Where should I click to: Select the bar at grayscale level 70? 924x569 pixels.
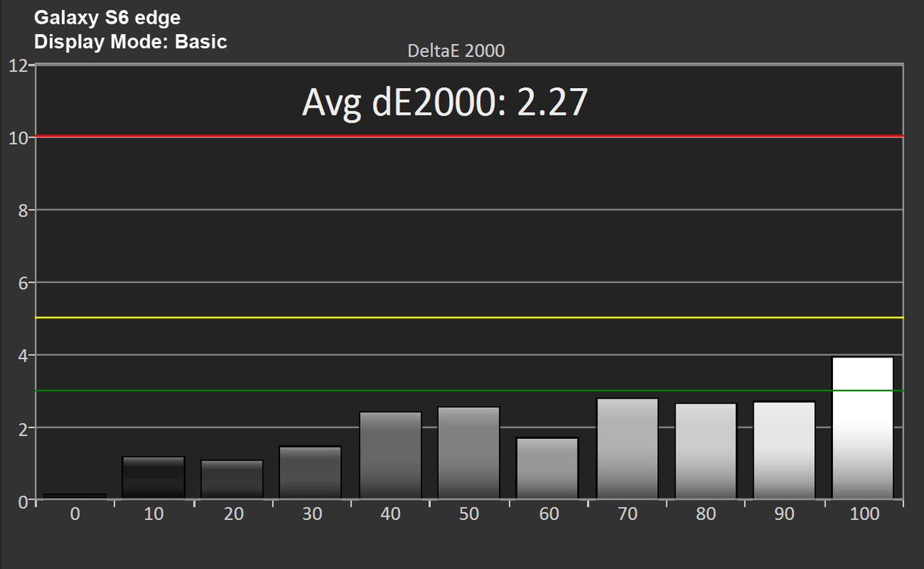627,448
